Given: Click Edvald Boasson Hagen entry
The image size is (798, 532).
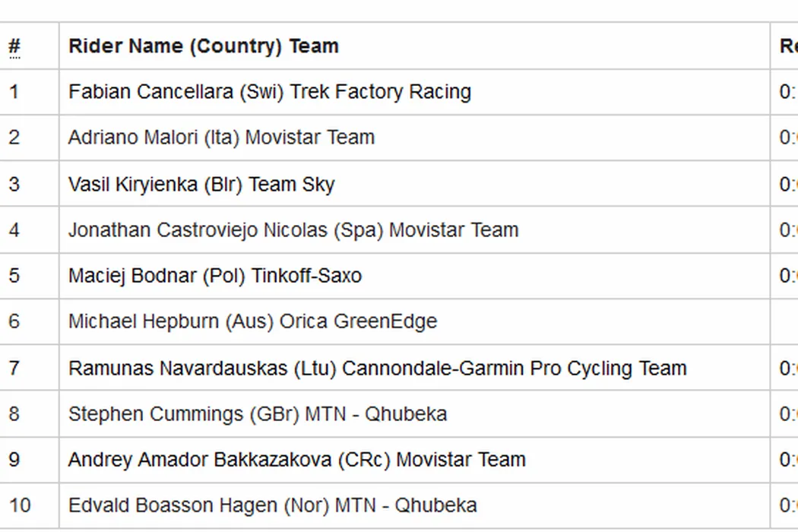Looking at the screenshot, I should [272, 505].
